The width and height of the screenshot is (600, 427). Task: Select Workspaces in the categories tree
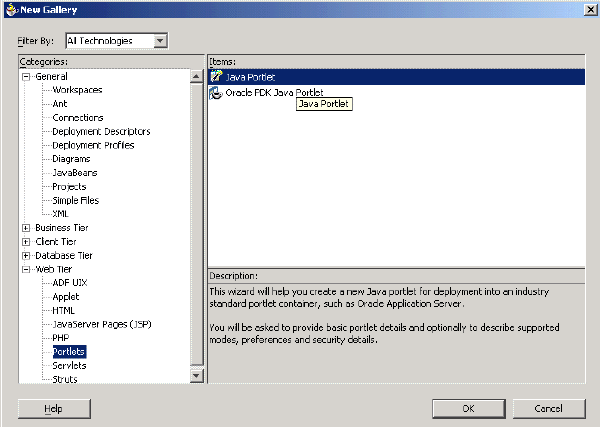(x=77, y=90)
